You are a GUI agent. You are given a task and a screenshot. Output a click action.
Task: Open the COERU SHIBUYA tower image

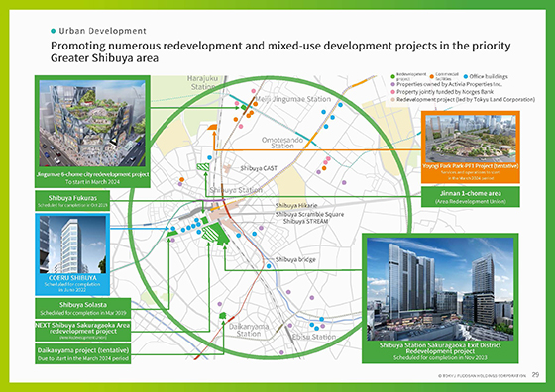click(72, 245)
